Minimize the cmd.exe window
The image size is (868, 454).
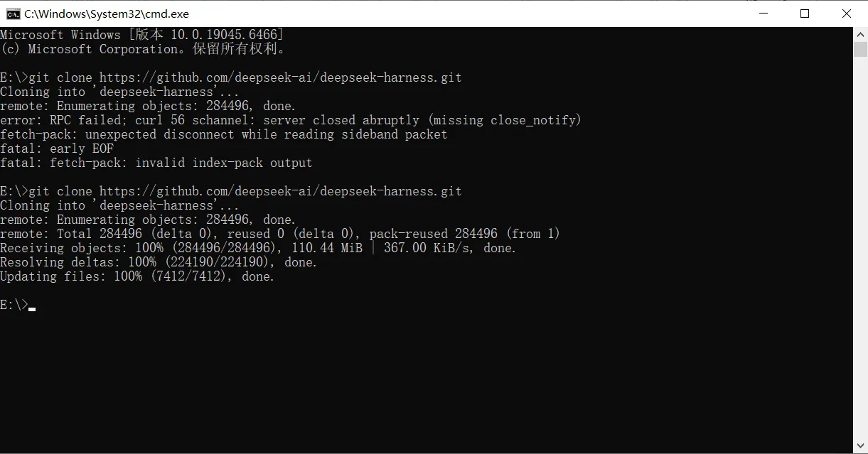coord(763,13)
